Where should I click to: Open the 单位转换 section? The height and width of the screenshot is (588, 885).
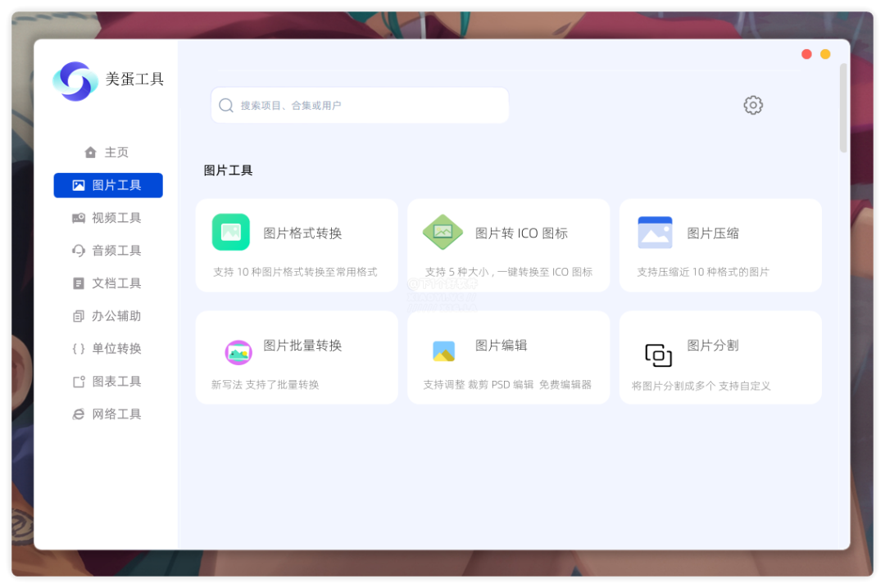(x=115, y=348)
